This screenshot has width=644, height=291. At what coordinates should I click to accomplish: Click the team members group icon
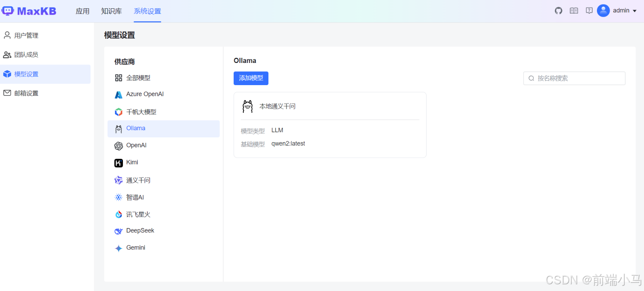tap(7, 55)
